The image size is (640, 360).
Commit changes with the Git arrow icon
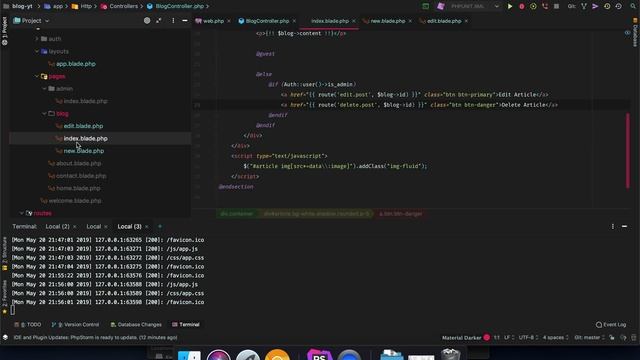595,6
